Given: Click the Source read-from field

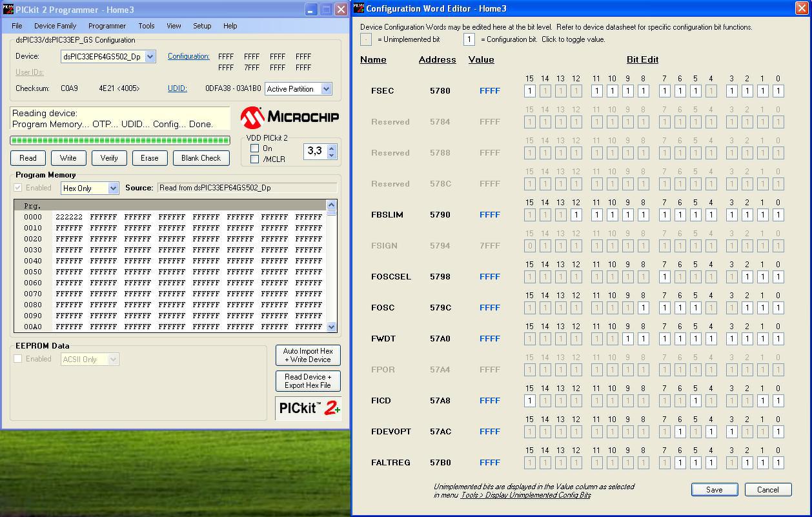Looking at the screenshot, I should click(247, 188).
